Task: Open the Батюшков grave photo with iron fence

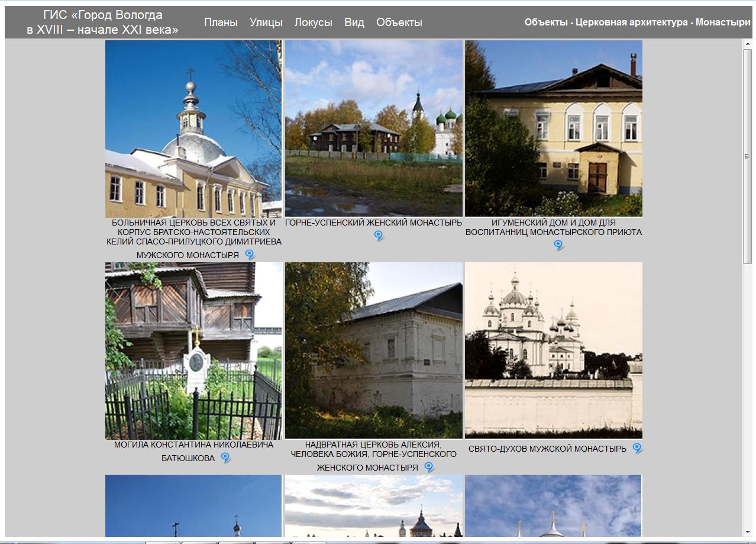Action: [193, 350]
